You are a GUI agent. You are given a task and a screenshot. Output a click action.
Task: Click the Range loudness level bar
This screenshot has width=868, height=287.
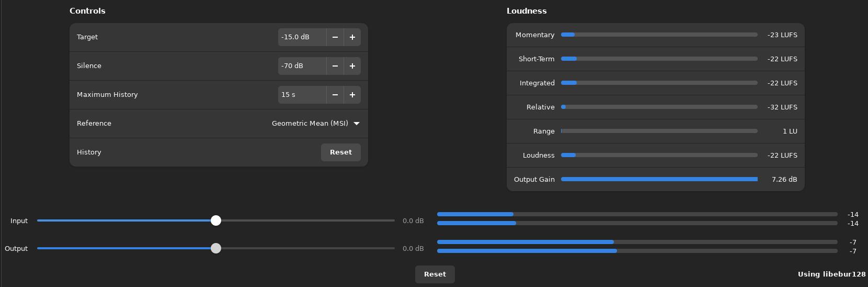pyautogui.click(x=659, y=131)
